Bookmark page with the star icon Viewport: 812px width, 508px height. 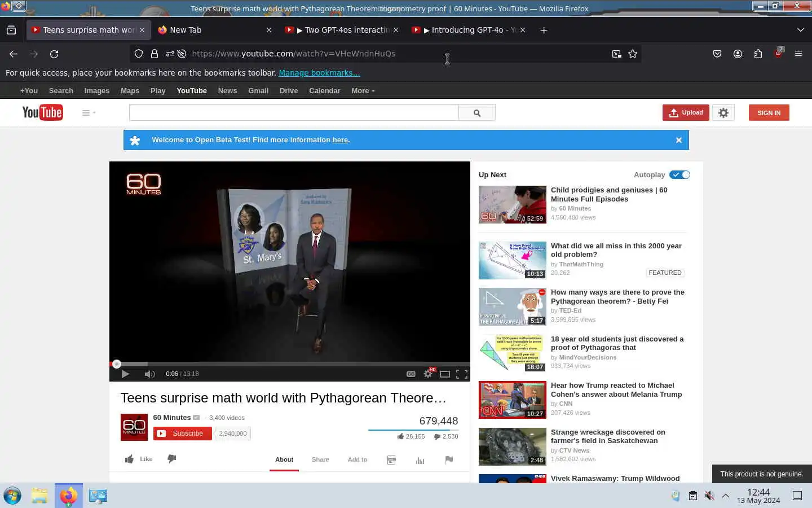[x=633, y=54]
